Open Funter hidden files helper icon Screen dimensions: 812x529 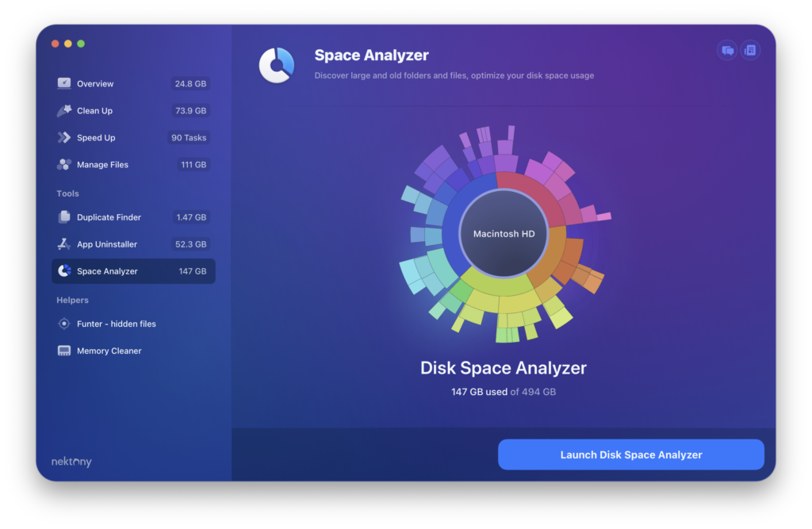click(64, 324)
